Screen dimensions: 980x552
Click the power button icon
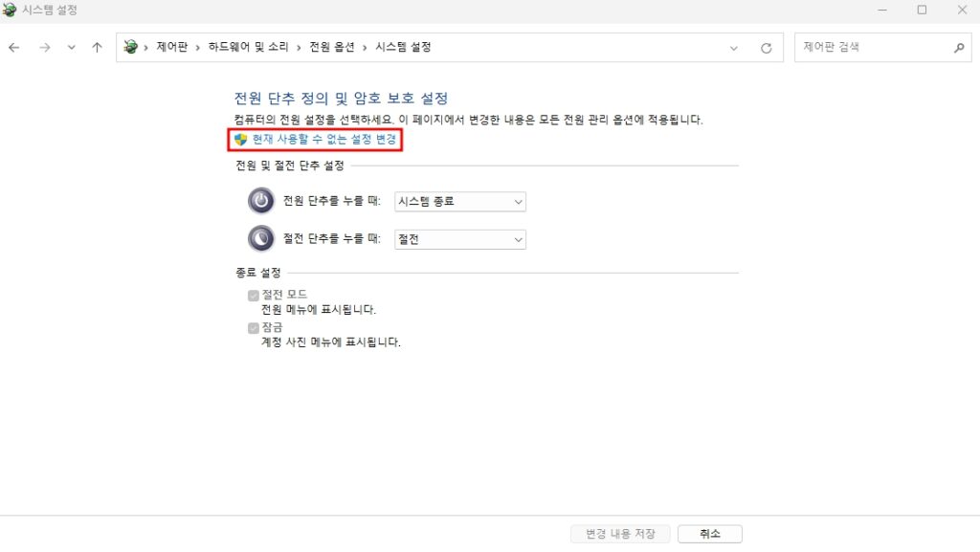tap(260, 201)
